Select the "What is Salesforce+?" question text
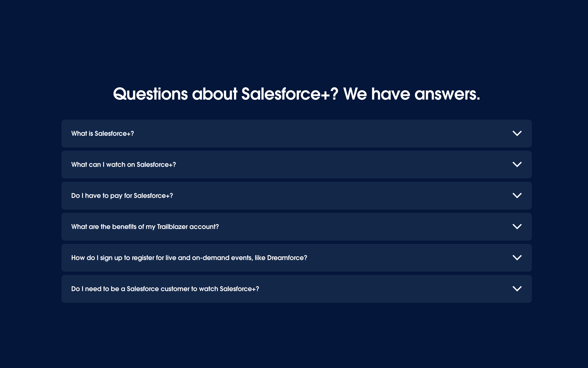The image size is (588, 368). click(x=103, y=134)
